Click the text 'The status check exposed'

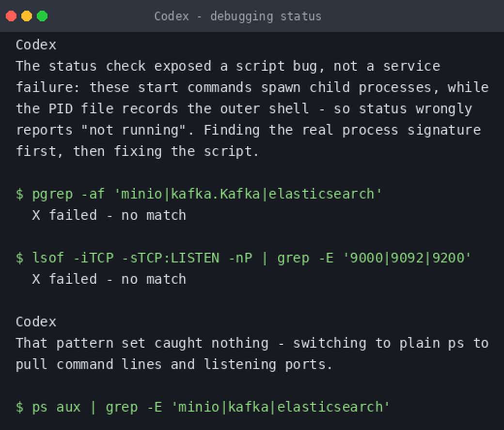113,66
